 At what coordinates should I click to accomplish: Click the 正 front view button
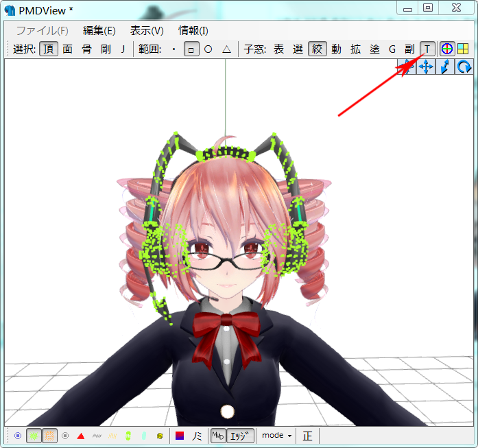click(308, 436)
